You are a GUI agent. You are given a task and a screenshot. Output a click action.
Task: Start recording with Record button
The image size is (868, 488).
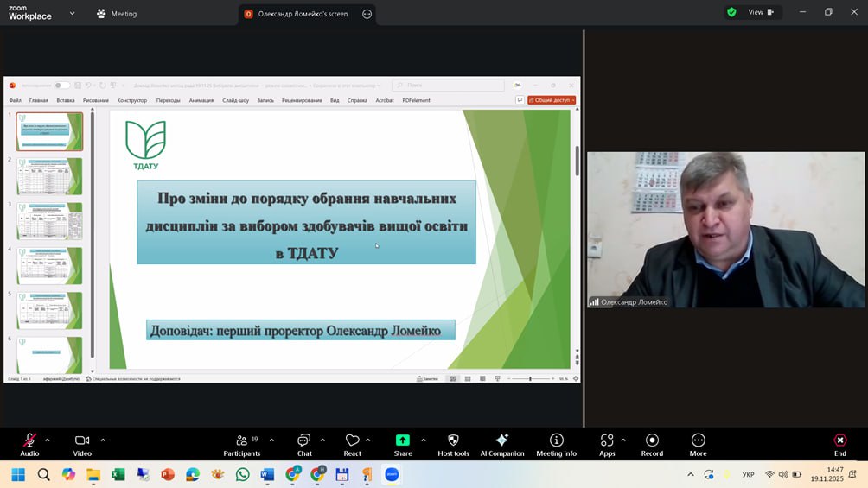click(x=652, y=445)
